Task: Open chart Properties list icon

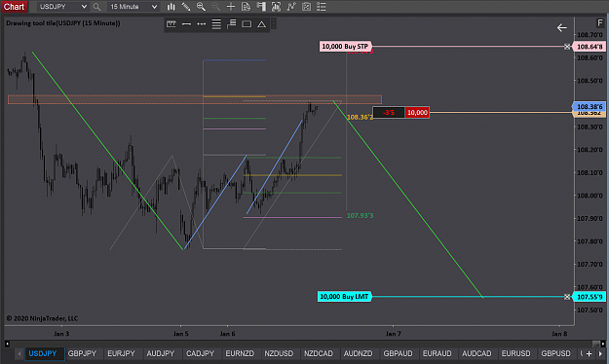Action: (x=322, y=7)
